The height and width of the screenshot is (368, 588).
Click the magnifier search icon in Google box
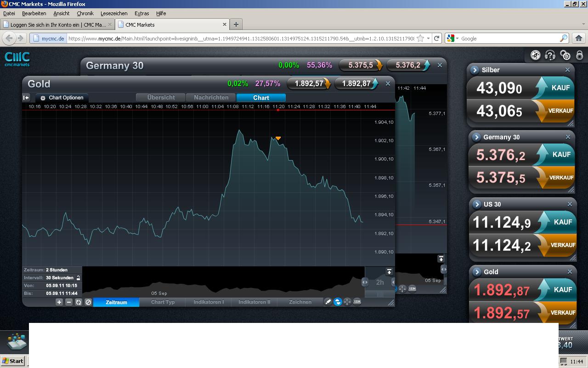[564, 39]
